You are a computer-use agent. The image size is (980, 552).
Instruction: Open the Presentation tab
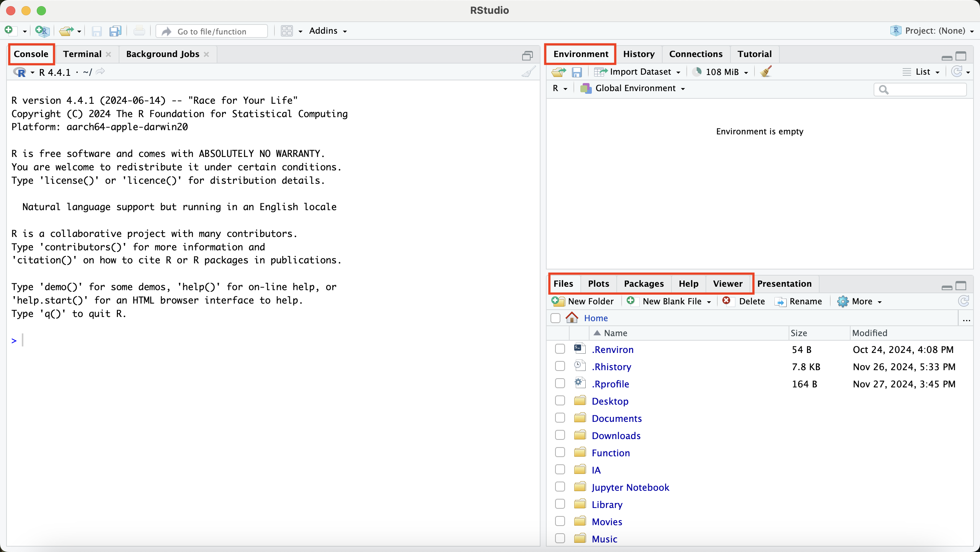point(784,284)
